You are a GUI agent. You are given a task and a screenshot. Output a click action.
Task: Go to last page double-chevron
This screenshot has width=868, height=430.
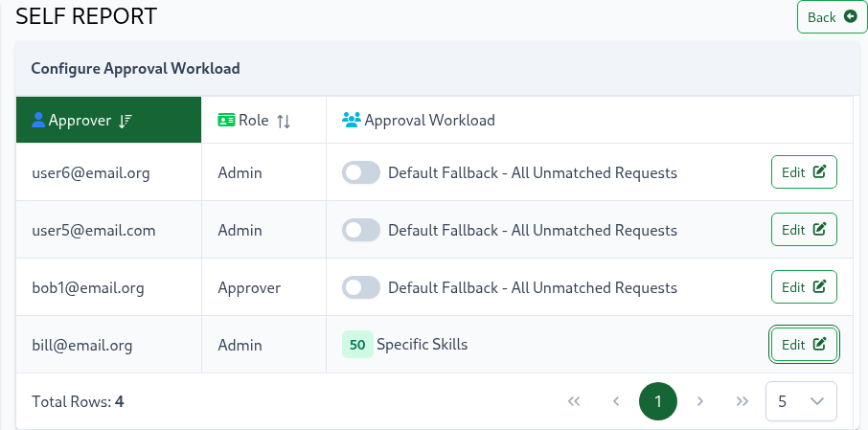tap(742, 401)
